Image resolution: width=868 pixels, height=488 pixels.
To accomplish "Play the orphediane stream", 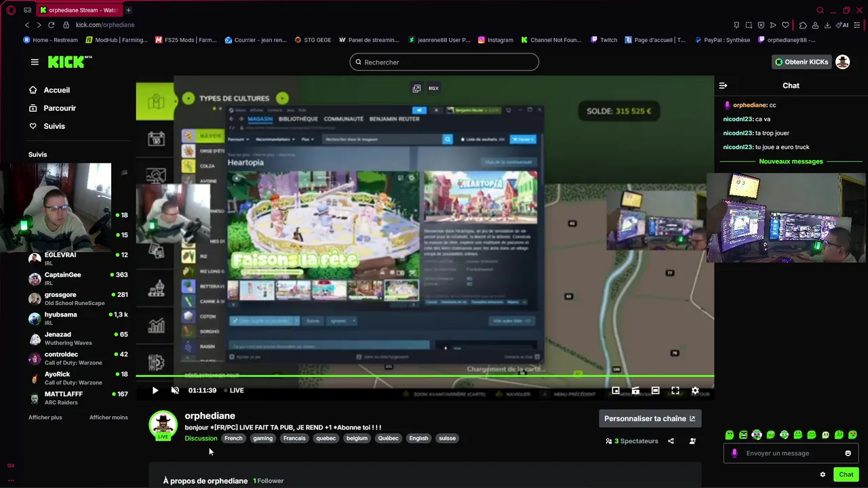I will [x=155, y=390].
